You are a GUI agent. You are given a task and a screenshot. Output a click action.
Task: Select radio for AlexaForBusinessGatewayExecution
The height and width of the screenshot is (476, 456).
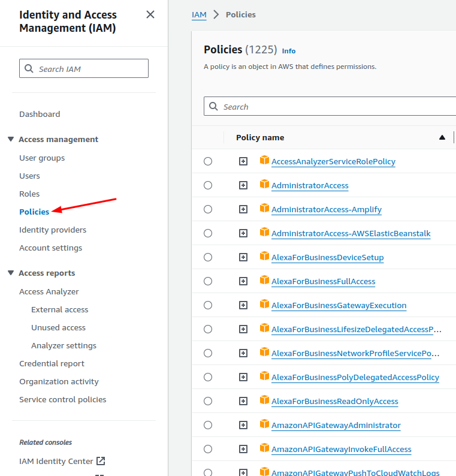coord(208,305)
